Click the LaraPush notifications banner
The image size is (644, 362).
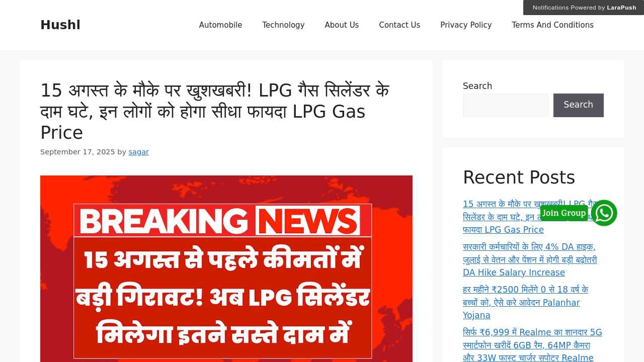584,8
